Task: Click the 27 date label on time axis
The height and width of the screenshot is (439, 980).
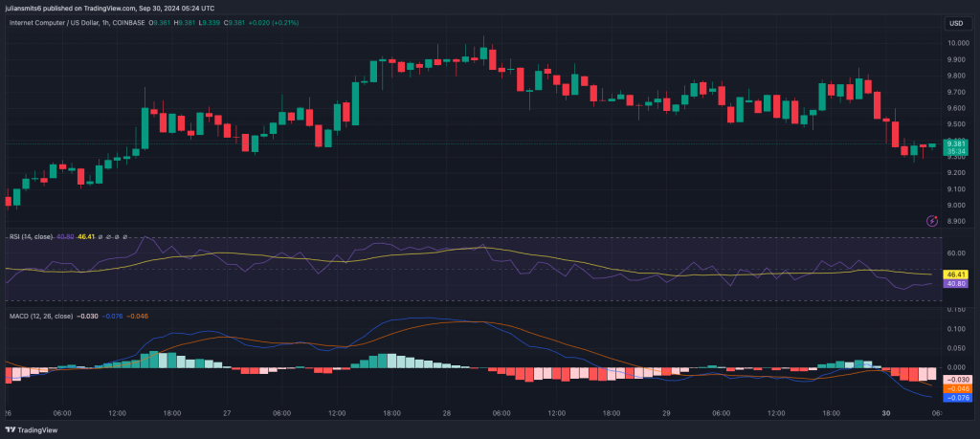Action: pyautogui.click(x=227, y=413)
